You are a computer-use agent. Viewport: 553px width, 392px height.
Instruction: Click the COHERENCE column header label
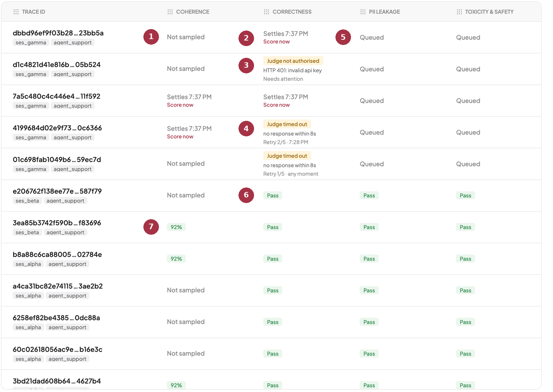tap(193, 12)
